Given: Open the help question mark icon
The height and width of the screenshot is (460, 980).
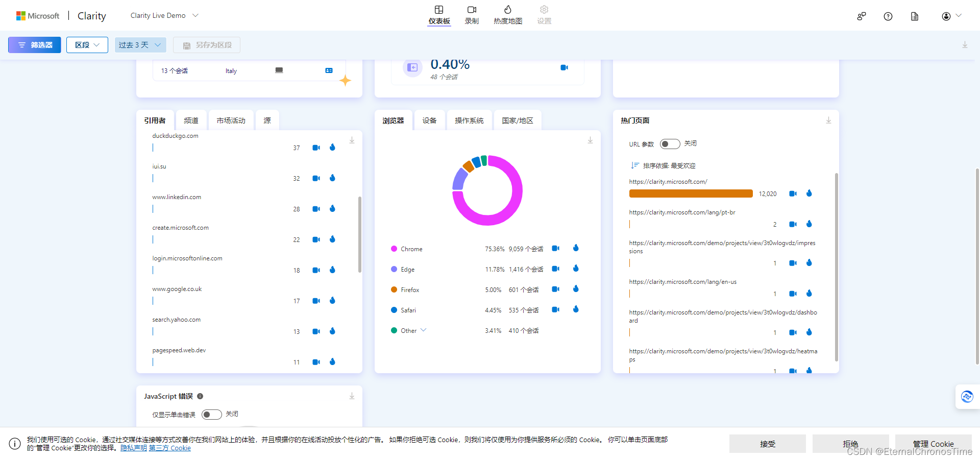Looking at the screenshot, I should coord(888,16).
